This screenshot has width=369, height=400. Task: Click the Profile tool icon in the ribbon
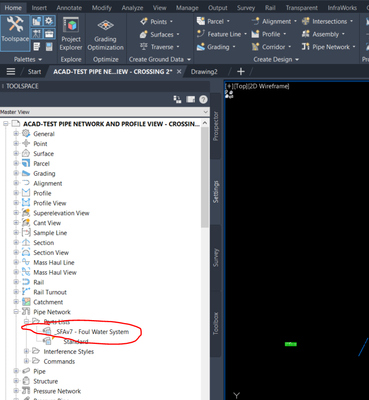tap(255, 34)
